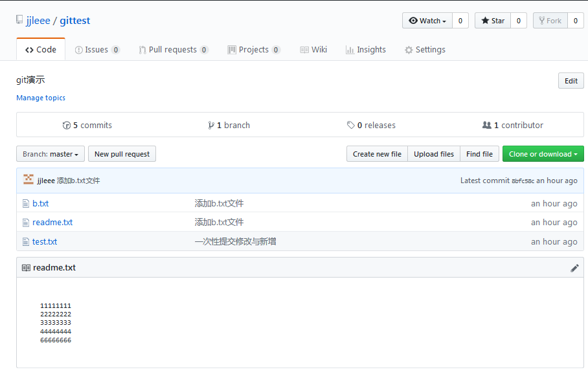Viewport: 588px width, 374px height.
Task: View the 1 contributor link
Action: click(513, 125)
